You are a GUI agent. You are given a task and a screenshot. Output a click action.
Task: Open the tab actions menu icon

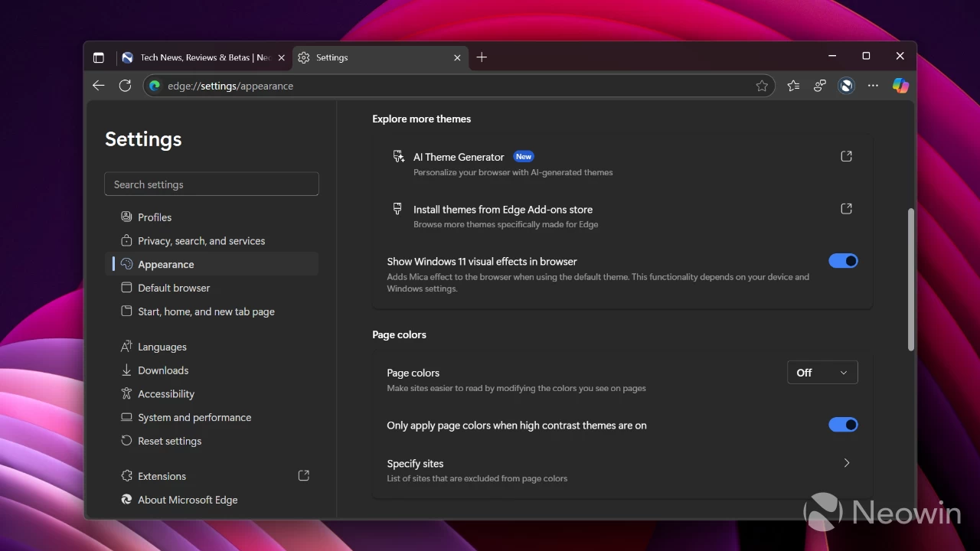(99, 57)
